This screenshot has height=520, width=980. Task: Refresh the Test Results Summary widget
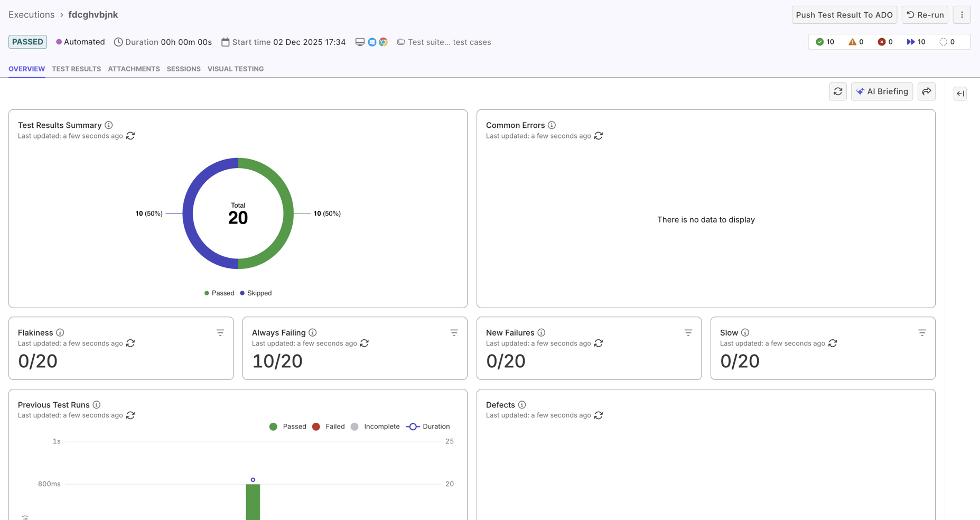click(x=130, y=136)
